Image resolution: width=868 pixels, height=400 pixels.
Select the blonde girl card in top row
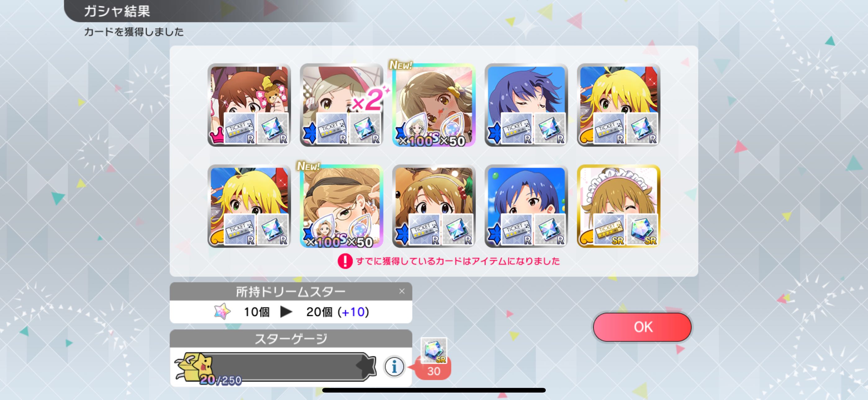coord(618,105)
